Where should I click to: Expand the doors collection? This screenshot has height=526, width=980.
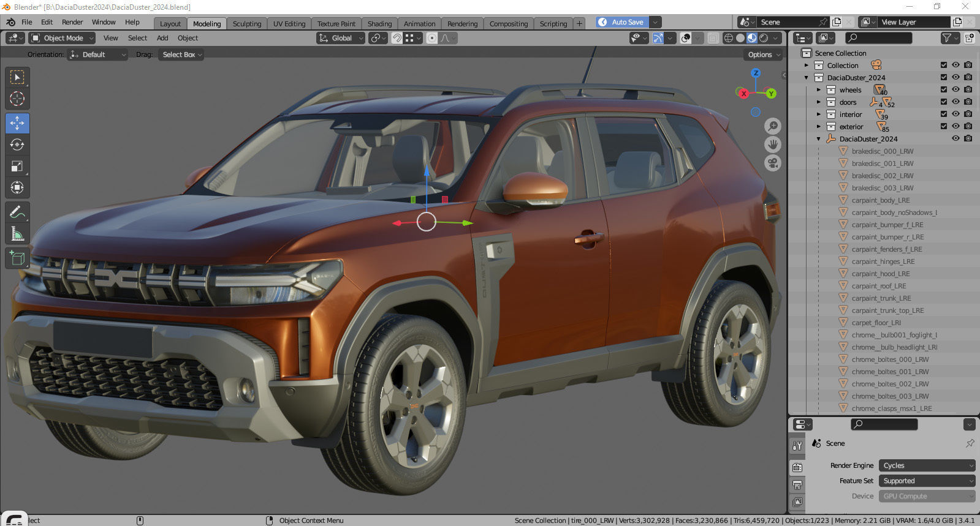coord(818,102)
